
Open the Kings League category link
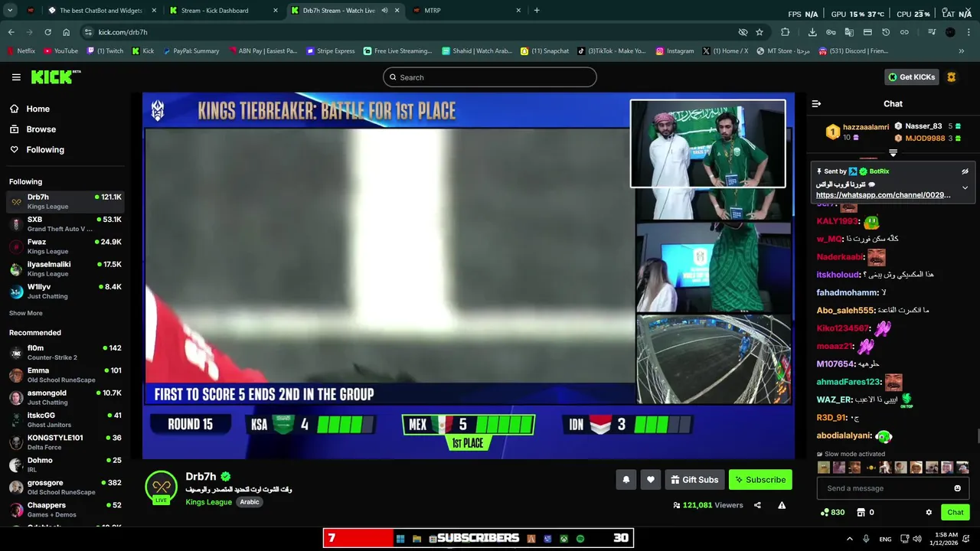[208, 502]
